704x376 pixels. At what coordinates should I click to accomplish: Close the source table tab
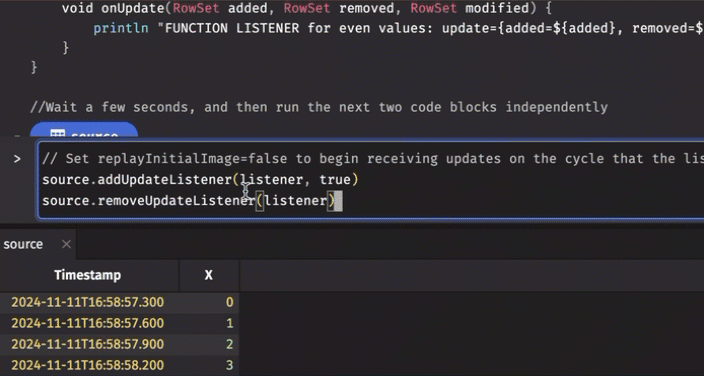pos(66,244)
